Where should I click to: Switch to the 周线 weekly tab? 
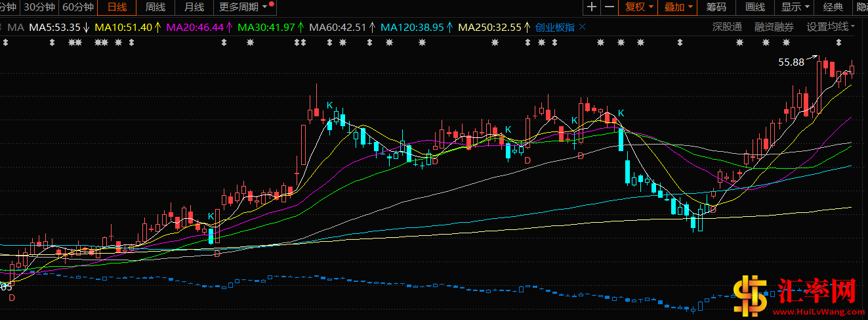(155, 7)
